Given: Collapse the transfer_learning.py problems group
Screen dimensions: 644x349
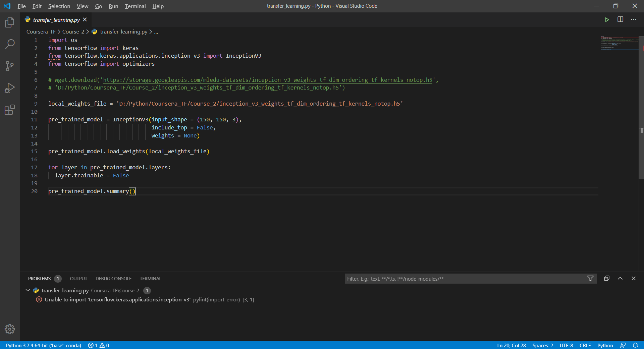Looking at the screenshot, I should coord(28,290).
